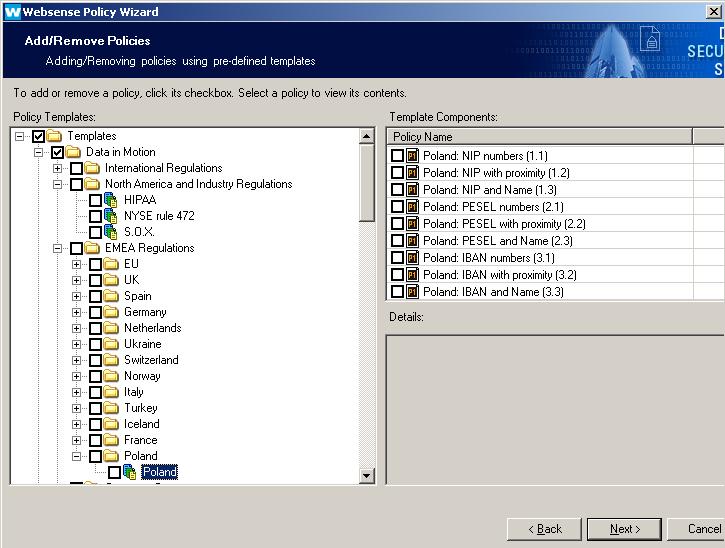The height and width of the screenshot is (548, 725).
Task: Close the Websense Policy Wizard window
Action: pyautogui.click(x=713, y=12)
